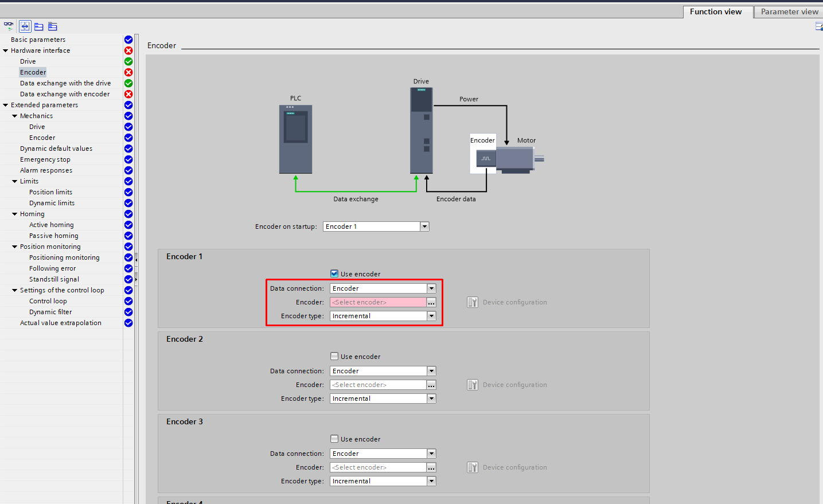
Task: Click red error icon beside Data exchange with encoder
Action: coord(128,94)
